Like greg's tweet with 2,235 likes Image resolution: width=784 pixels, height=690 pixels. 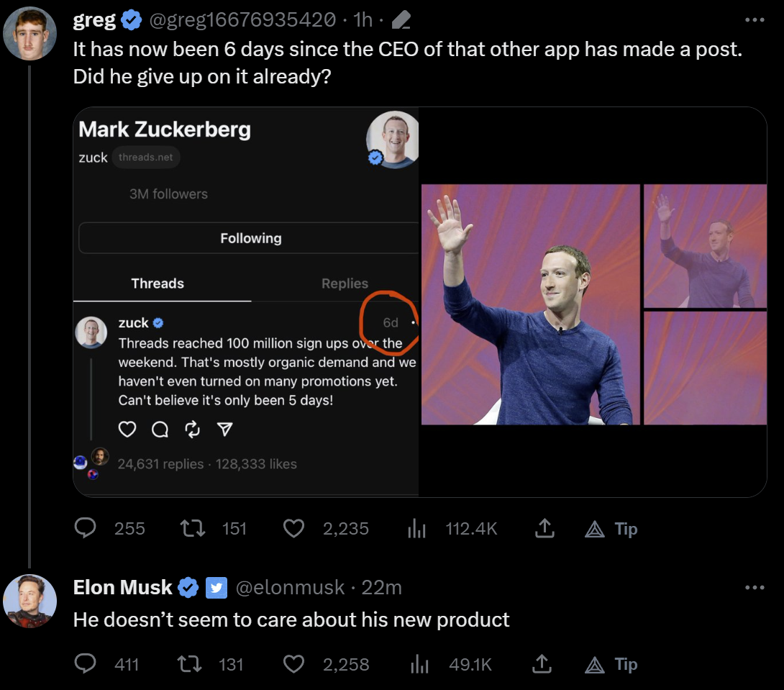[293, 529]
